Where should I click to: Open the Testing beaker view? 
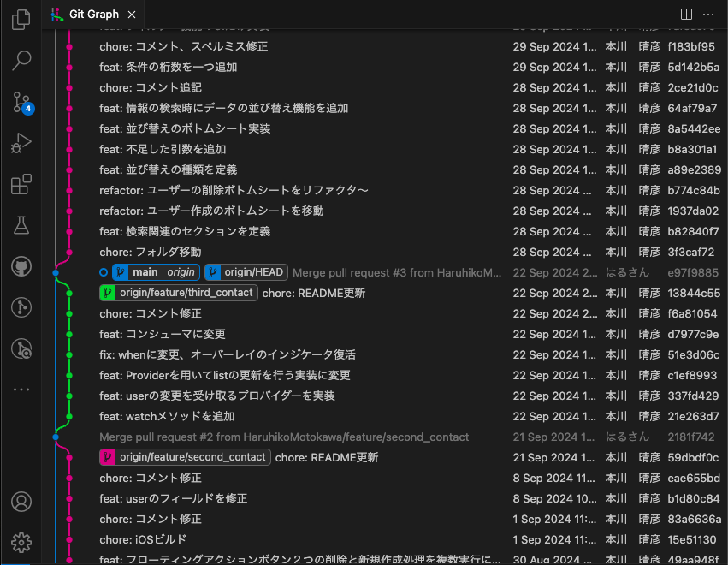[x=21, y=225]
